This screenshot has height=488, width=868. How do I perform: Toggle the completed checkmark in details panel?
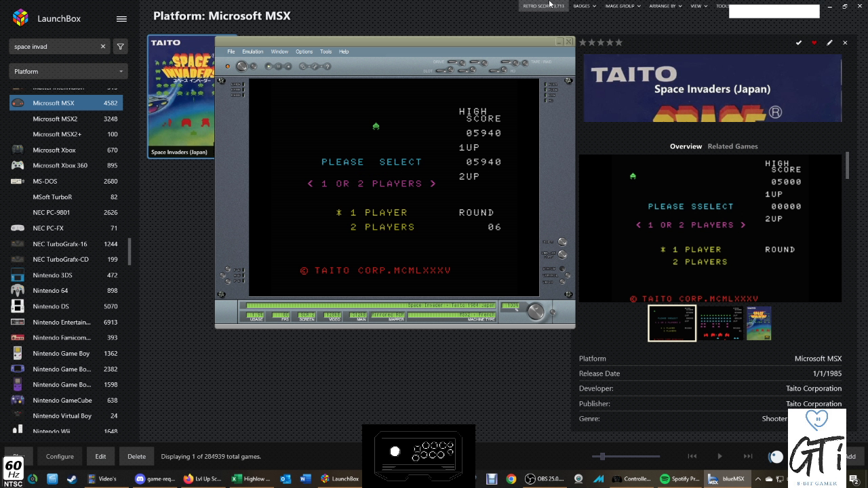[799, 43]
